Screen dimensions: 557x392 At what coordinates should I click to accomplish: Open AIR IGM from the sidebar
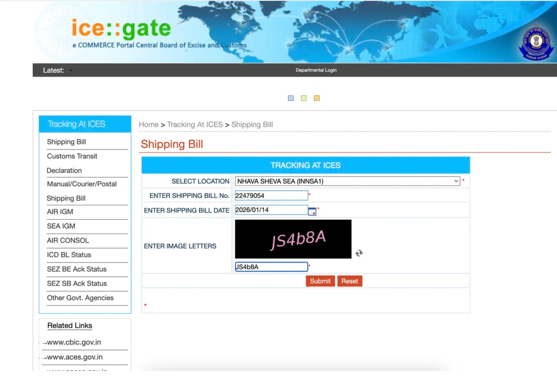tap(60, 212)
